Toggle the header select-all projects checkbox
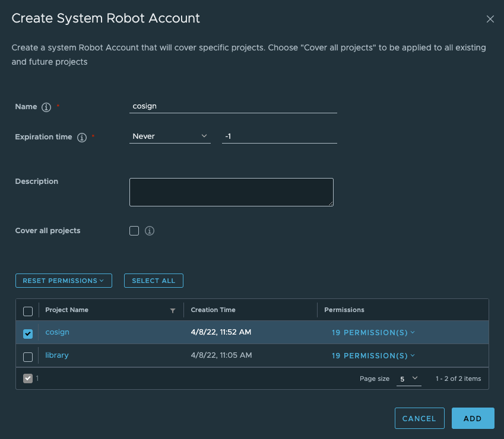 [x=28, y=311]
